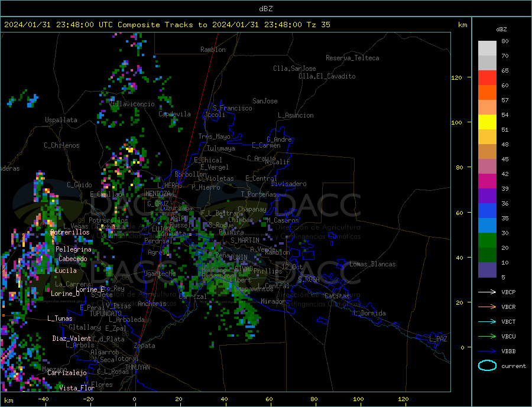Viewport: 532px width, 407px height.
Task: Click the SanJose label
Action: pyautogui.click(x=265, y=101)
